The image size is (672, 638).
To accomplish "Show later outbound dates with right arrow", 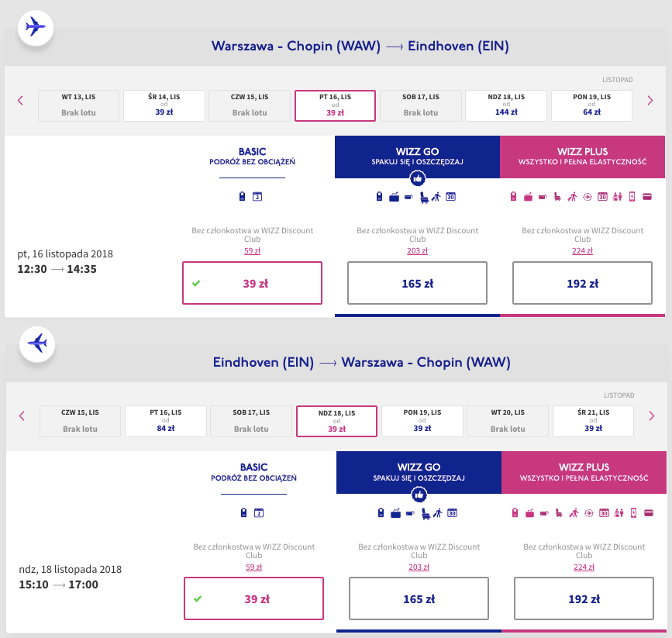I will (650, 100).
